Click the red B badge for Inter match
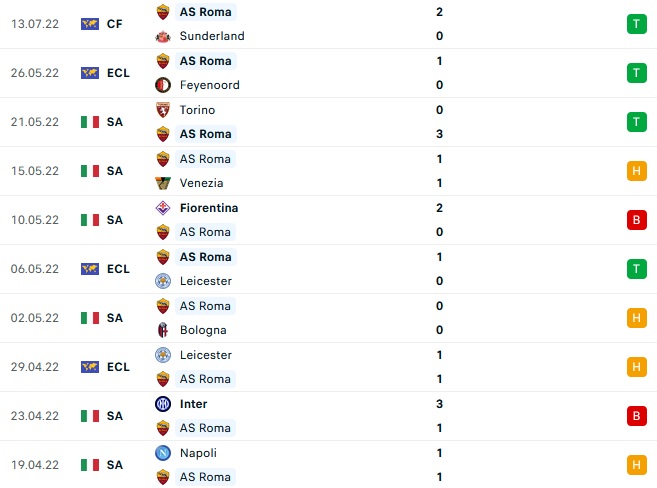 635,416
